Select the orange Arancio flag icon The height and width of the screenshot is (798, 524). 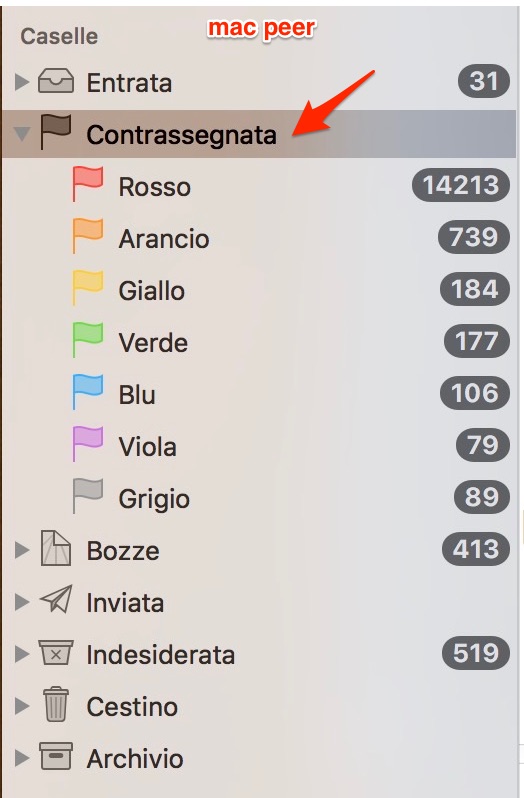[x=88, y=236]
